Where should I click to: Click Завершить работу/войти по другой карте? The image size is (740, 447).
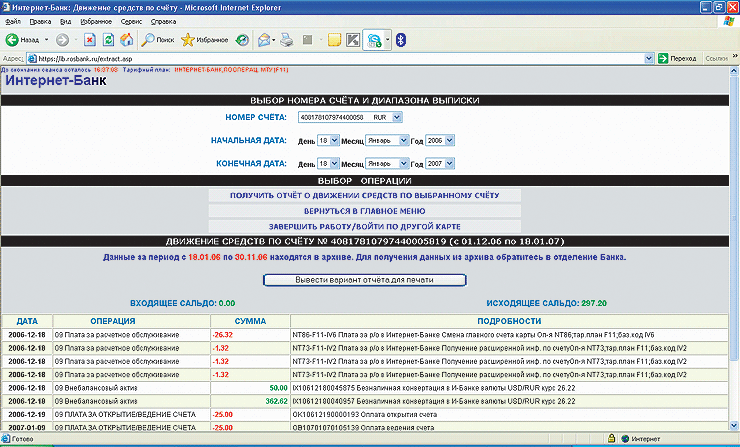[x=365, y=227]
